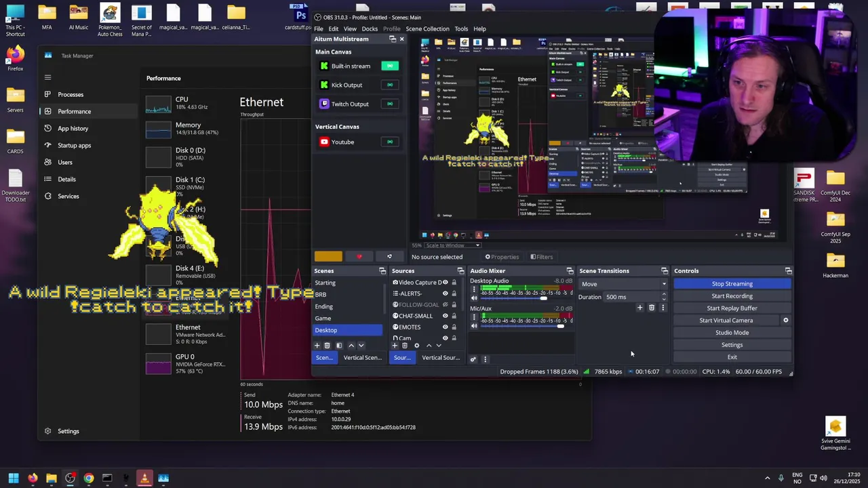Open the Move transition dropdown
This screenshot has width=868, height=488.
tap(623, 284)
